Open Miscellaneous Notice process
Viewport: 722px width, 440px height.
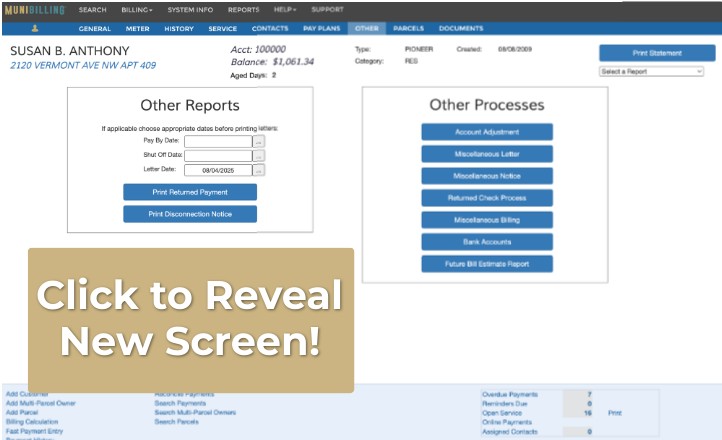click(487, 176)
